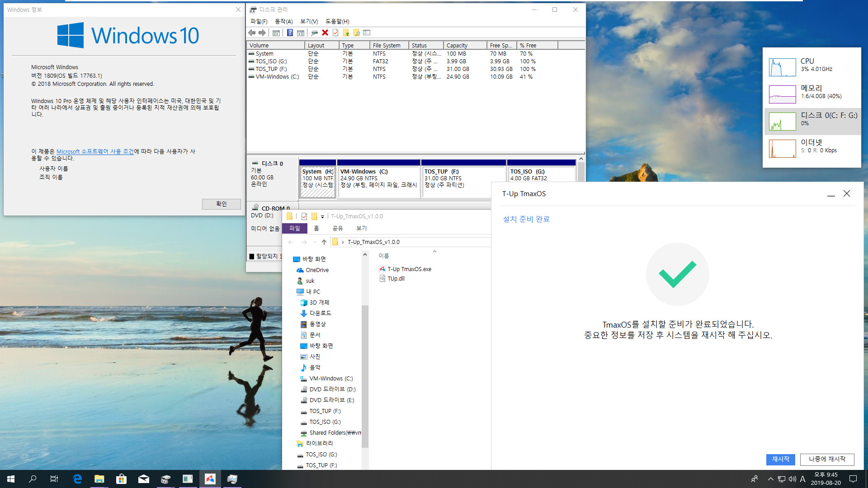Toggle the console tree show/hide icon
Image resolution: width=868 pixels, height=488 pixels.
(276, 33)
